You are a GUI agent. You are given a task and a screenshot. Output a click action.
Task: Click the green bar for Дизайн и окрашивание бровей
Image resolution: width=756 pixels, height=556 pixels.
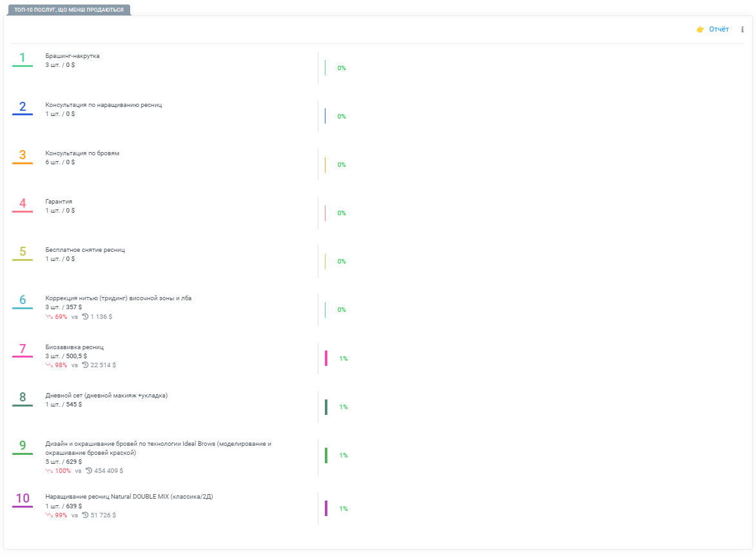tap(326, 455)
